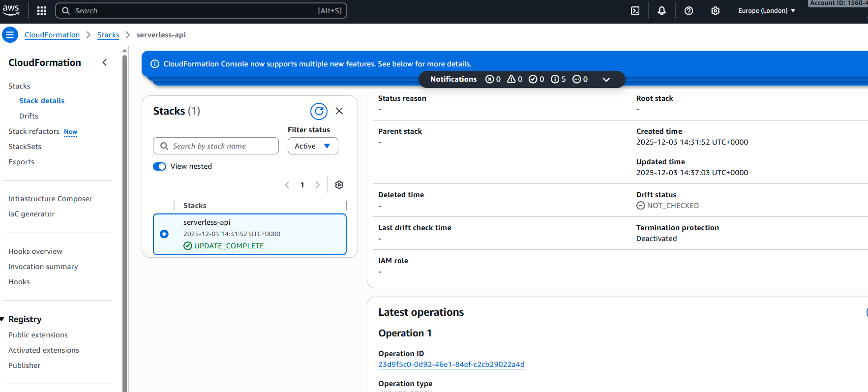Click the New badge beside Stack refactors
This screenshot has height=392, width=868.
[71, 132]
